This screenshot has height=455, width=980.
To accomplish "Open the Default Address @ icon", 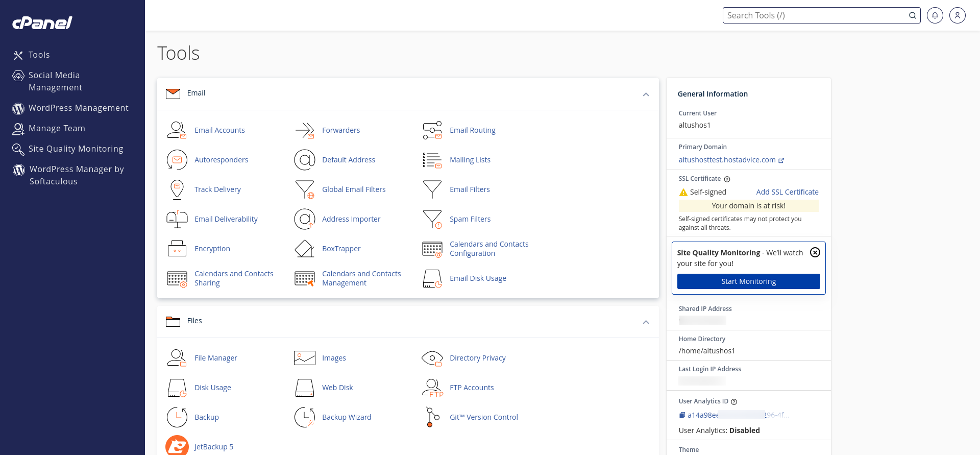I will point(304,160).
